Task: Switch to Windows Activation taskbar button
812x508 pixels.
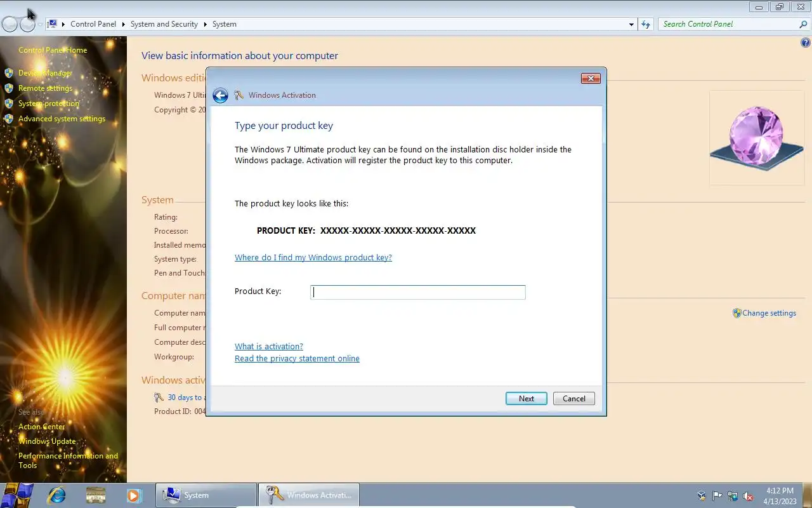Action: pyautogui.click(x=309, y=495)
